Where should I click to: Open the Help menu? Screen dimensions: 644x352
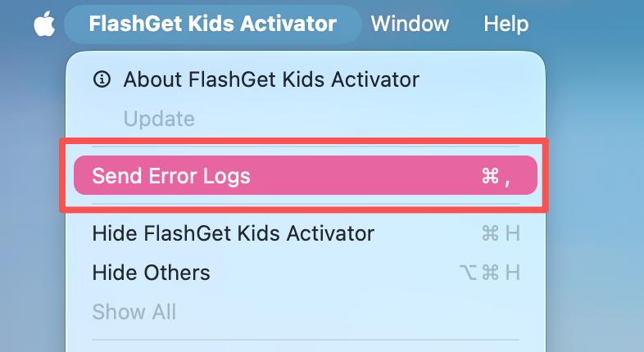(x=506, y=24)
